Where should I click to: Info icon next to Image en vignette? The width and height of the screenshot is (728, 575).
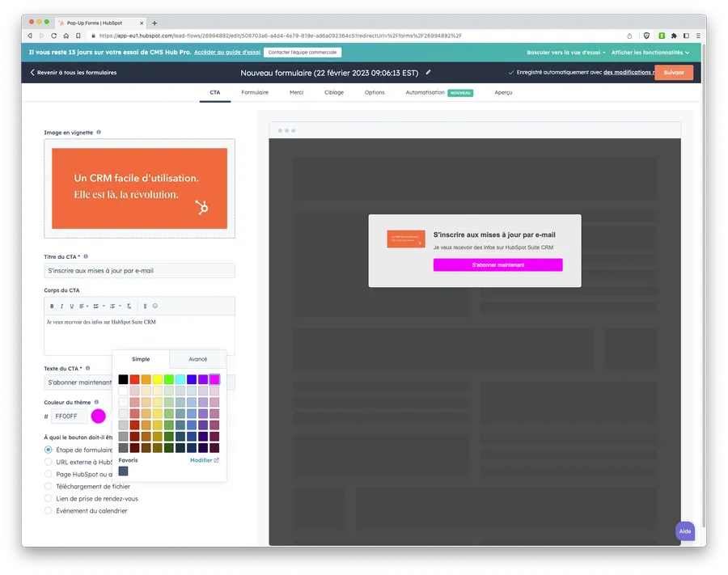tap(99, 133)
